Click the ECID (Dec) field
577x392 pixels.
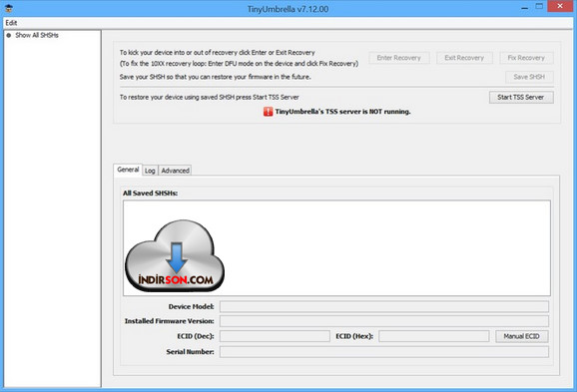[275, 336]
